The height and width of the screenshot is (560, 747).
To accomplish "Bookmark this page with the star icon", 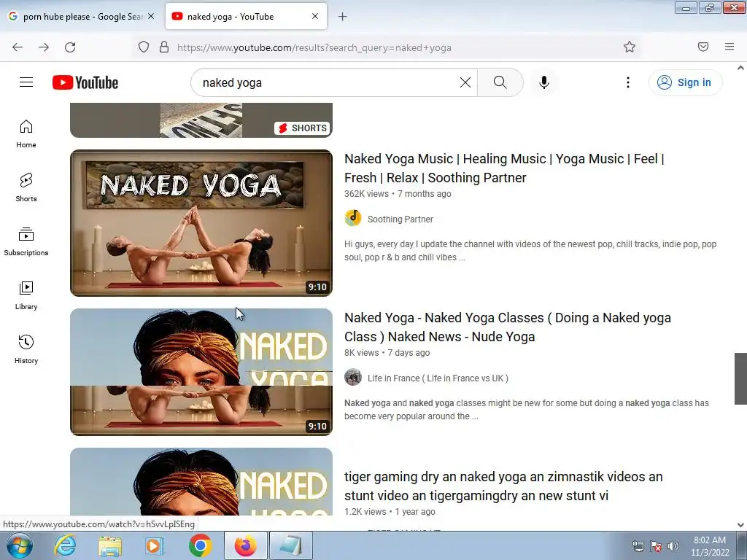I will [x=630, y=47].
